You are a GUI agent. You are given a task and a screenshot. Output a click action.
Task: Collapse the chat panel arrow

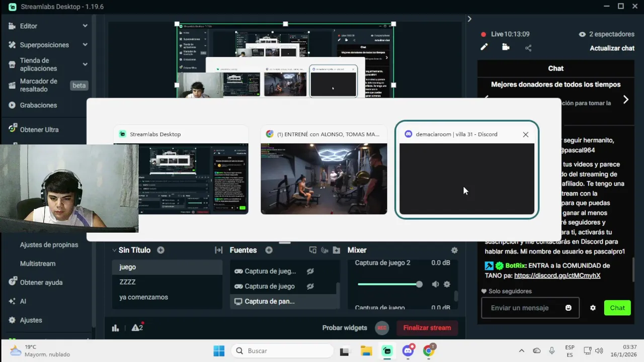pos(469,19)
